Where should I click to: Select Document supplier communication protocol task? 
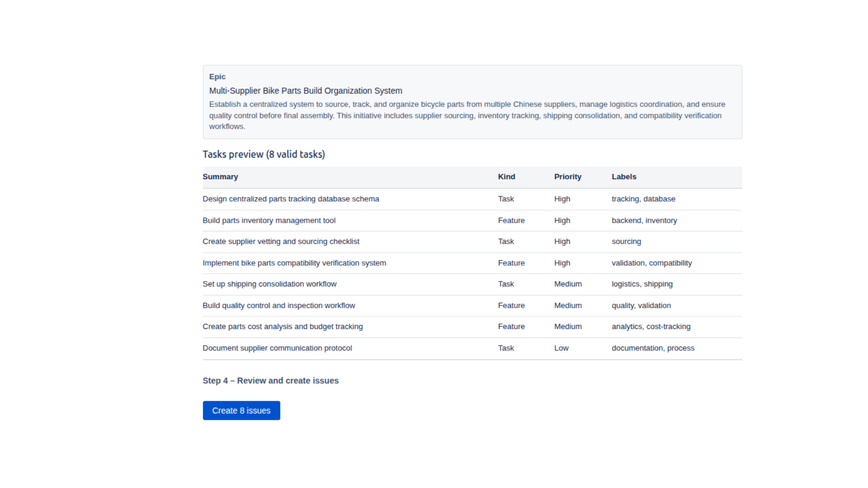click(277, 348)
